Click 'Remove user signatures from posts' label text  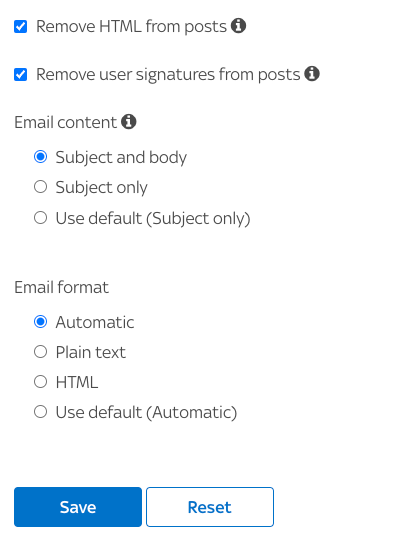168,75
